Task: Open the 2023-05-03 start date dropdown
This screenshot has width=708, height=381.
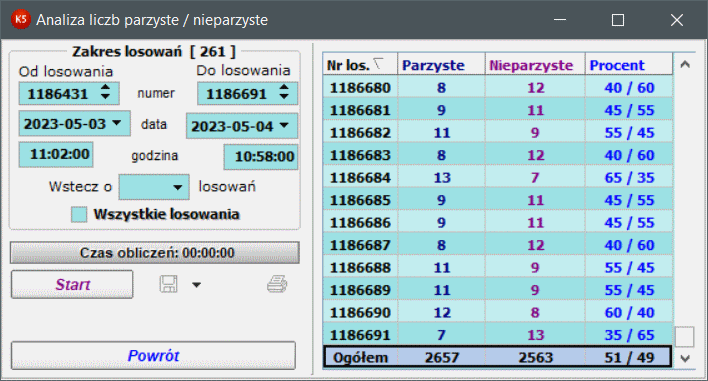Action: (x=116, y=123)
